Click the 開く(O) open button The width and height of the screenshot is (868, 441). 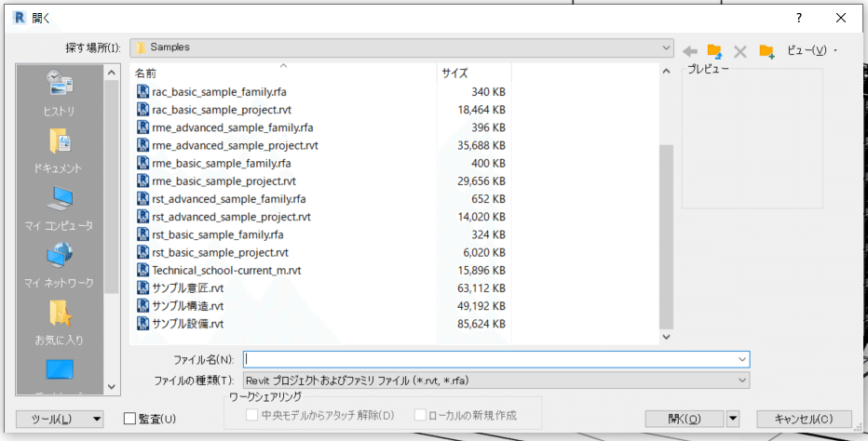click(x=685, y=419)
